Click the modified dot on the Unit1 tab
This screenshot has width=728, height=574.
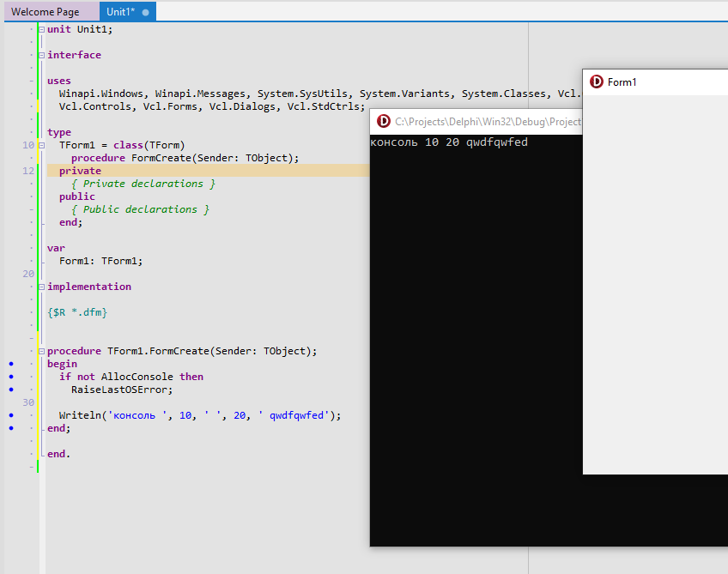click(145, 13)
